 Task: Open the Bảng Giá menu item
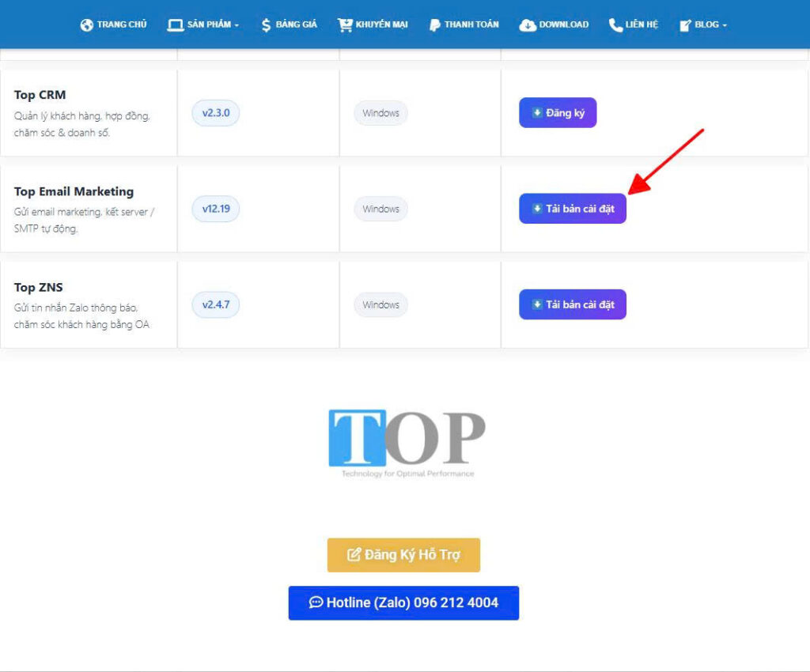coord(290,25)
